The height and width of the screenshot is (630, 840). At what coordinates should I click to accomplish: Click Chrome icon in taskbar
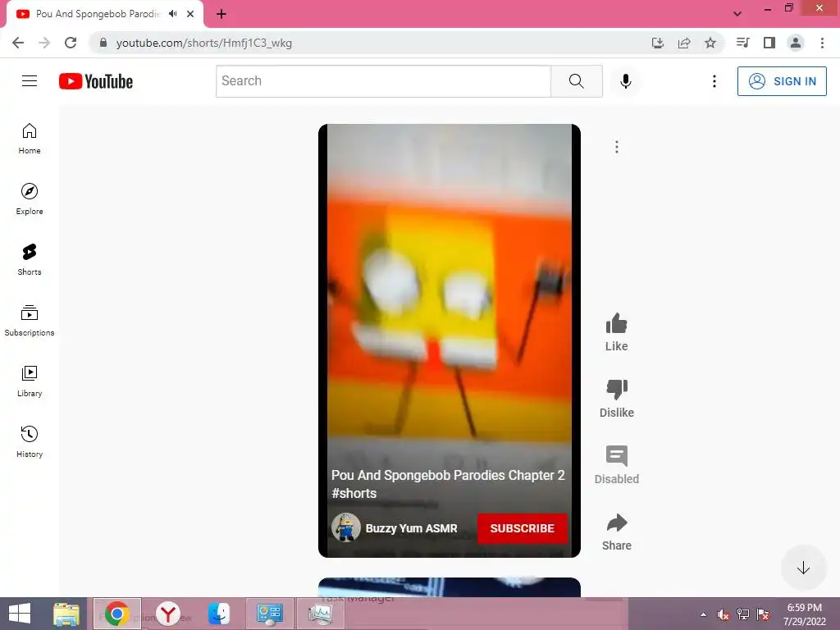coord(116,614)
